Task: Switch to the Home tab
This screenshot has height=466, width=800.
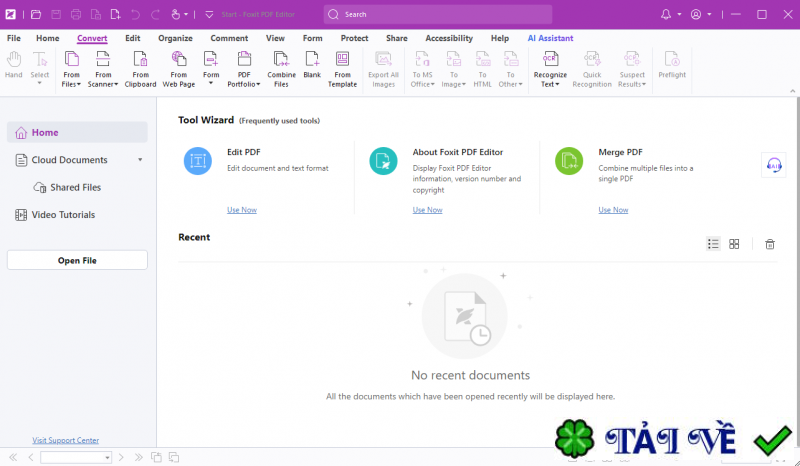Action: [47, 38]
